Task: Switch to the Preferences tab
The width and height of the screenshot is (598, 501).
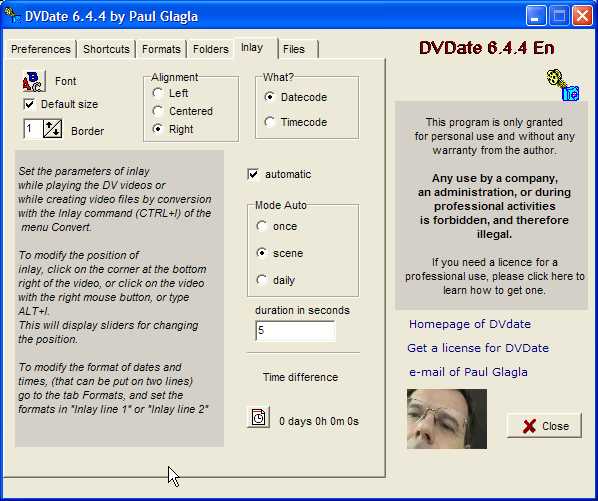Action: [41, 49]
